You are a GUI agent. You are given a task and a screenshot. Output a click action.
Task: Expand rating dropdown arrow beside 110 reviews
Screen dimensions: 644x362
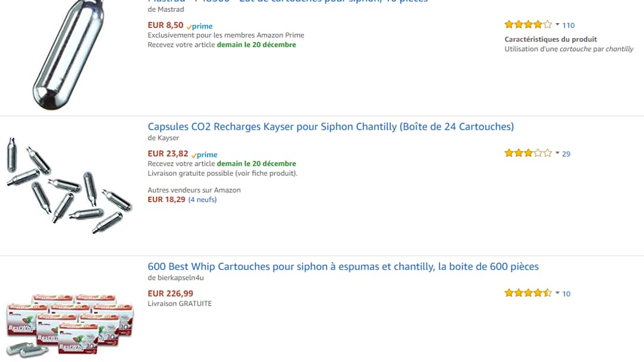[557, 25]
